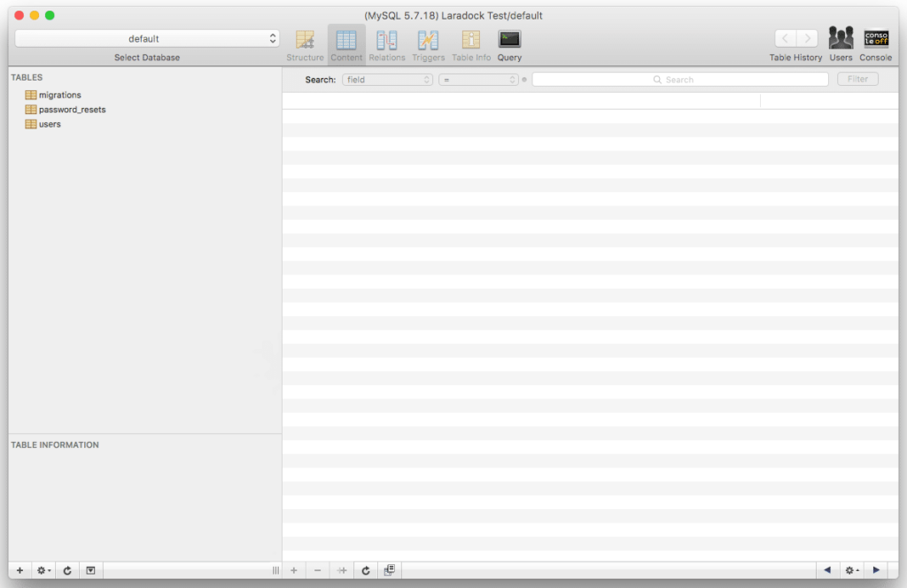Click the sidebar resize handle

275,570
